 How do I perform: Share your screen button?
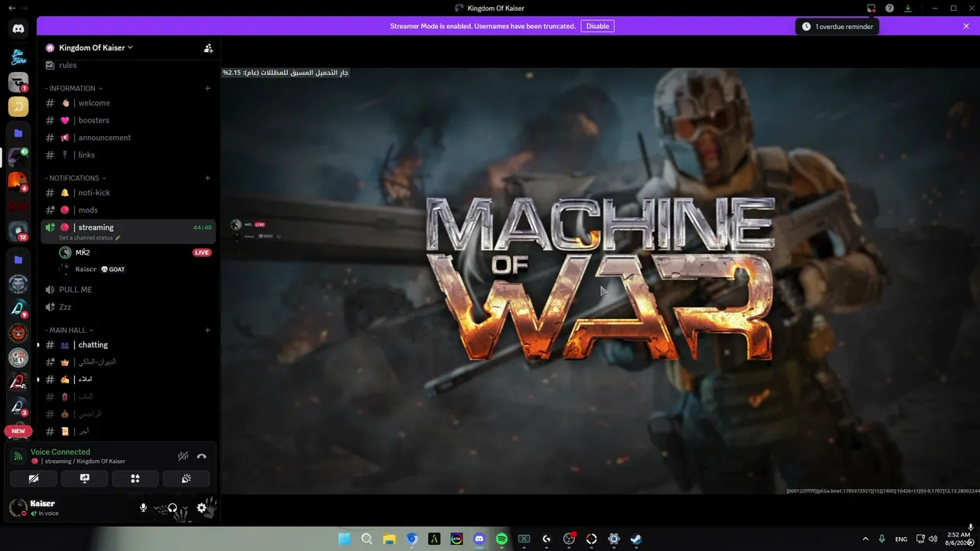[x=84, y=478]
